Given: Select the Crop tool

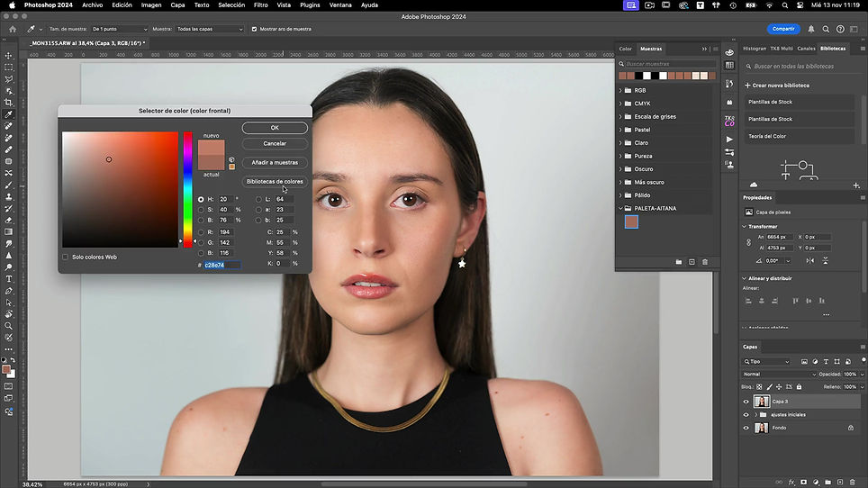Looking at the screenshot, I should click(x=9, y=103).
